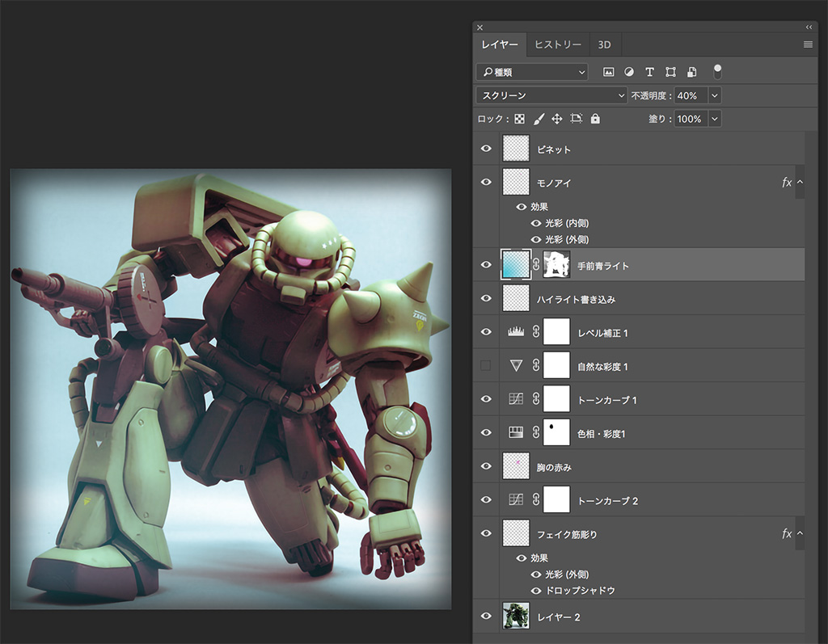
Task: Click the lock position move icon
Action: point(557,119)
